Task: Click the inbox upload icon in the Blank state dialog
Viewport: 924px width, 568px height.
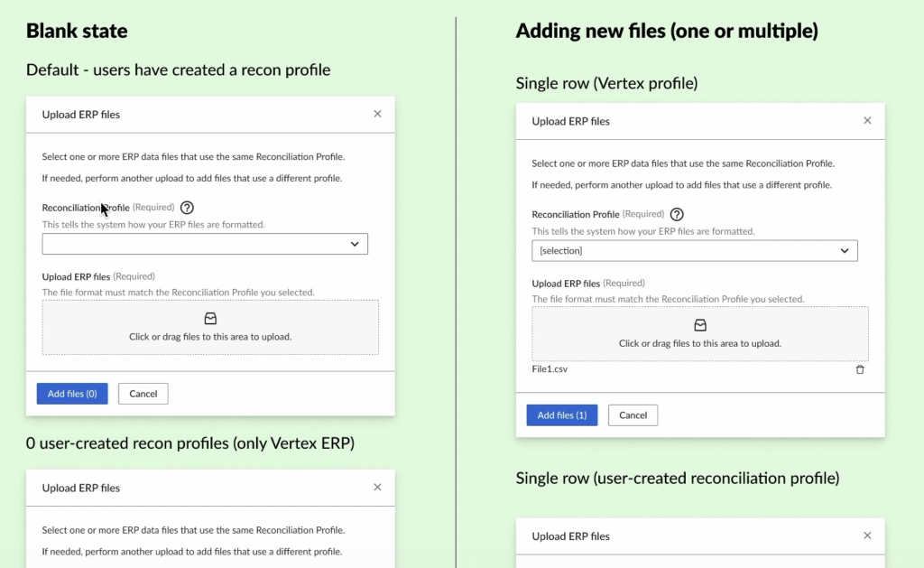Action: 210,319
